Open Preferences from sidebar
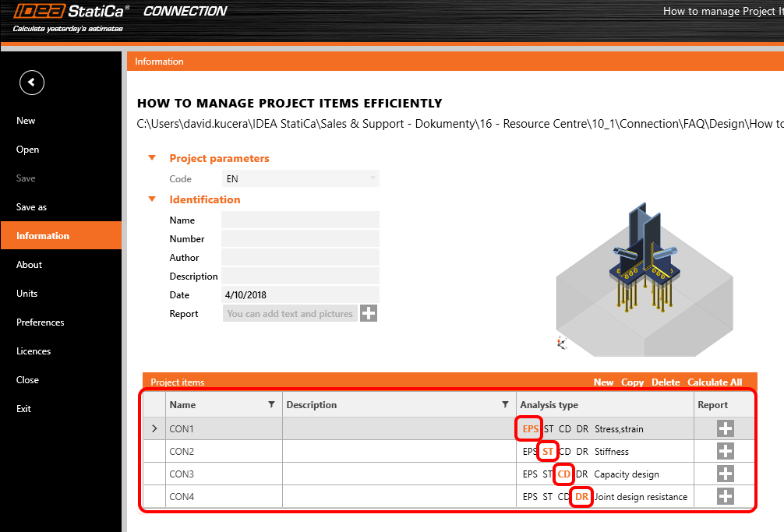 pyautogui.click(x=41, y=322)
